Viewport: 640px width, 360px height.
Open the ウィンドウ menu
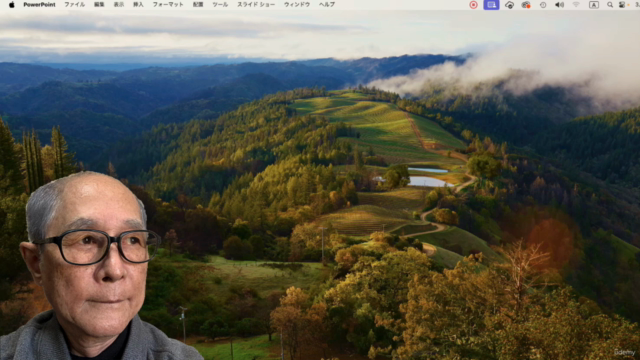[x=297, y=5]
